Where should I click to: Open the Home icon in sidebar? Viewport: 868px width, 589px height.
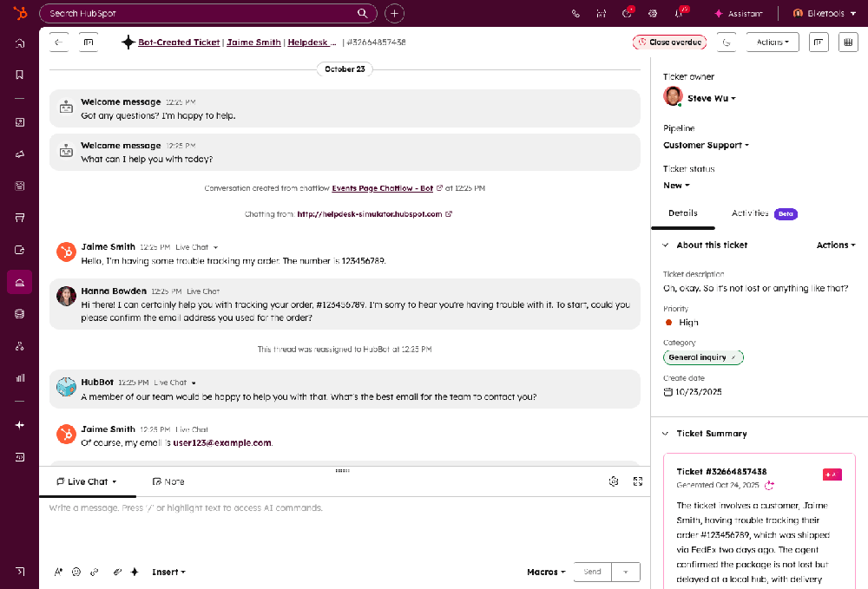tap(19, 43)
